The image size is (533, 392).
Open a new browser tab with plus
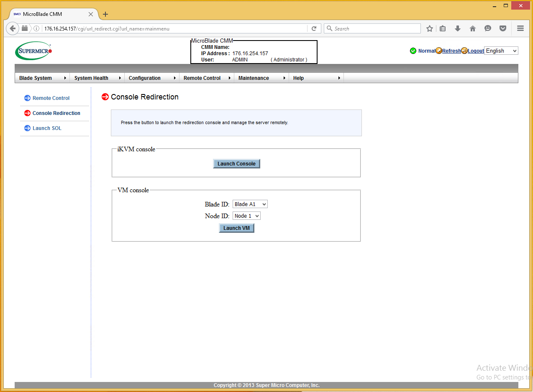tap(105, 14)
